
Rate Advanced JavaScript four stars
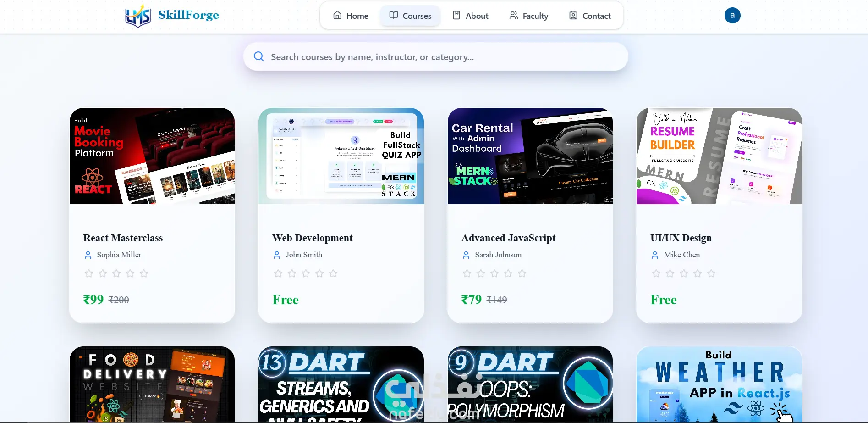coord(508,273)
